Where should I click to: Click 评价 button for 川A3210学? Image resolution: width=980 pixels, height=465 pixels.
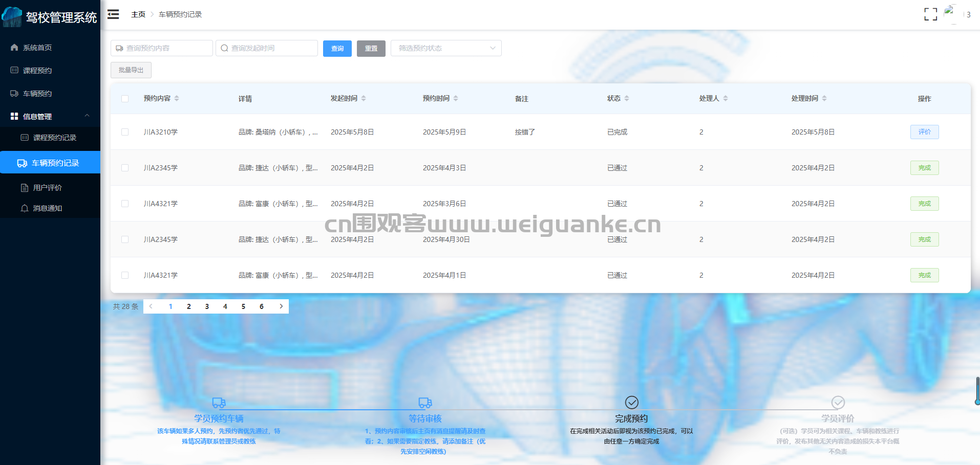(x=925, y=132)
